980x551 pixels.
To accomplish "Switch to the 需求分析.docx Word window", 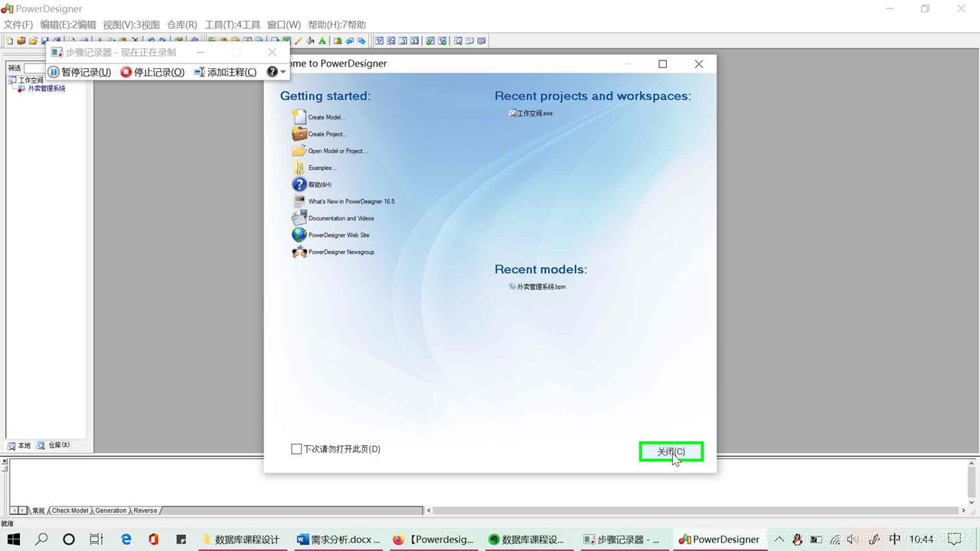I will (x=338, y=540).
